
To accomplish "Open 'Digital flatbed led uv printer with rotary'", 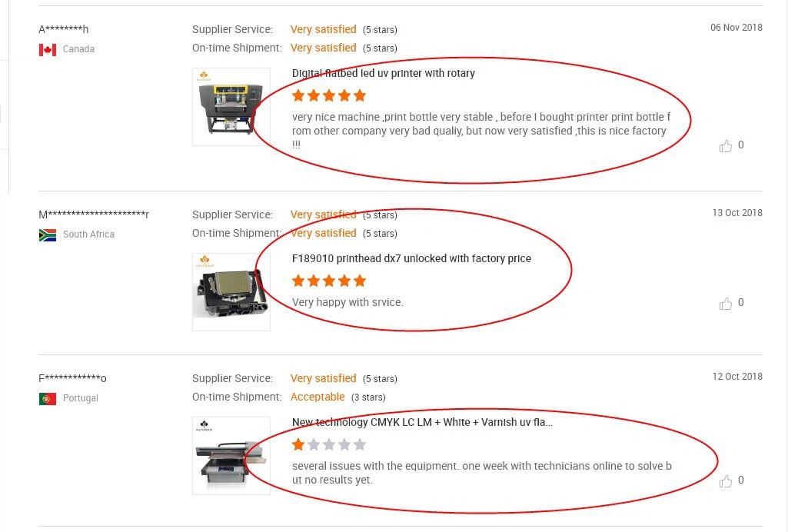I will pos(384,73).
